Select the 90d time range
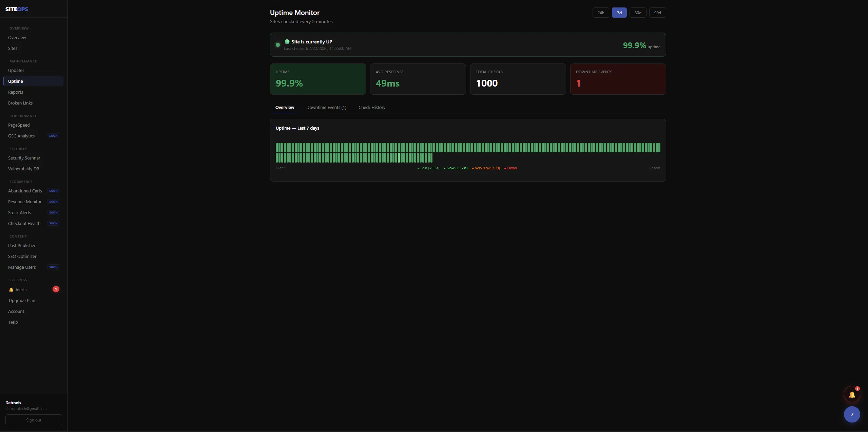Screen dimensions: 868x432 coord(658,13)
